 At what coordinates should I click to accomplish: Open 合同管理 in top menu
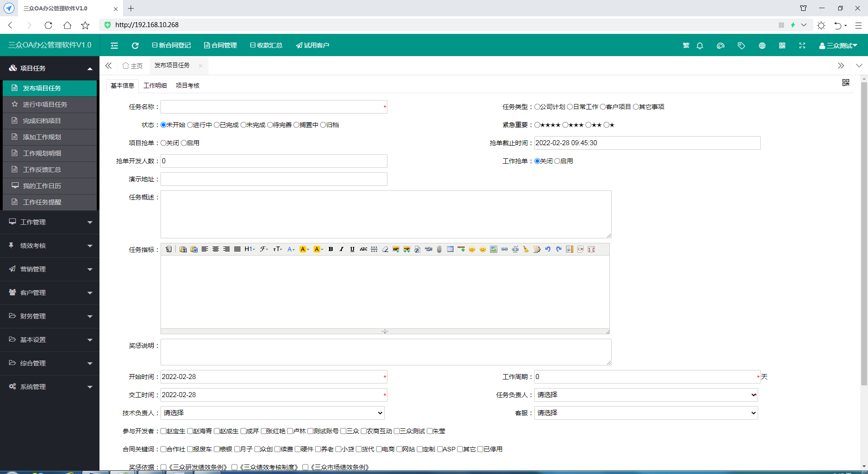(221, 45)
